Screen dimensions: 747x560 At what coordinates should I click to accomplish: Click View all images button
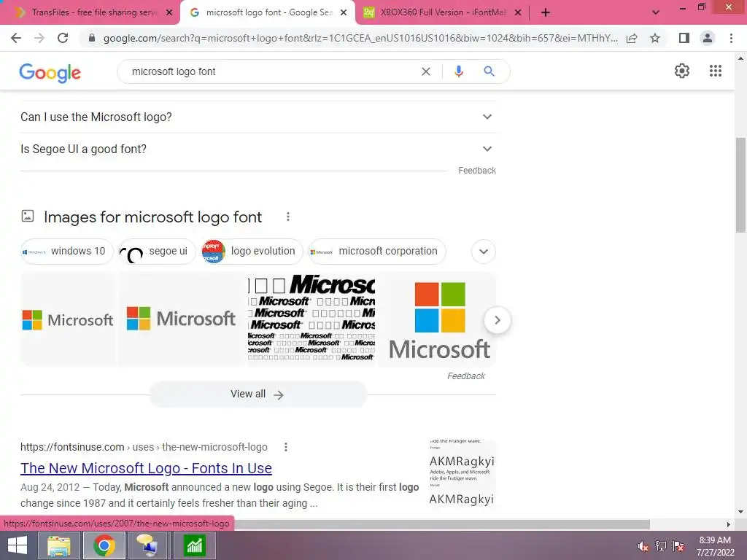(x=258, y=394)
